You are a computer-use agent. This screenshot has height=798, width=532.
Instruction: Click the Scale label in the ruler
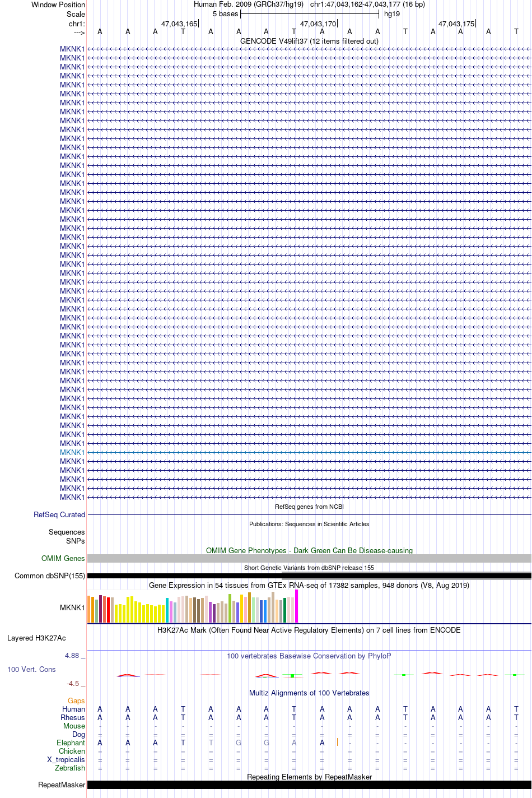(x=76, y=14)
